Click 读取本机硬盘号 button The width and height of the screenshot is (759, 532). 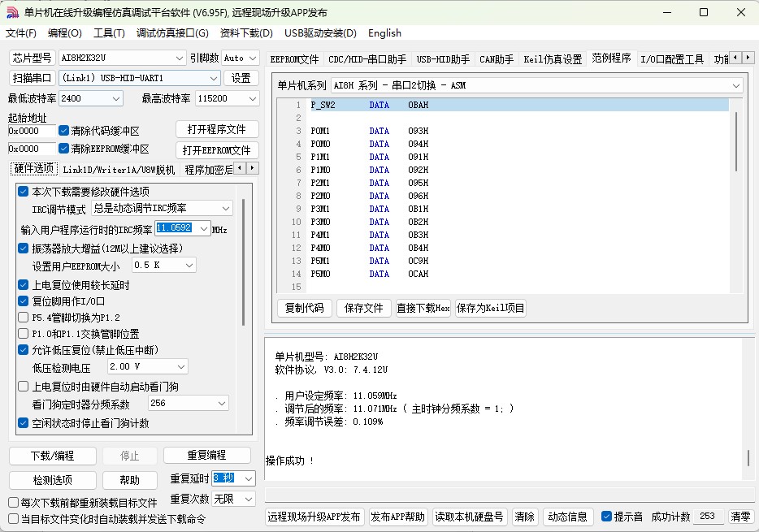[469, 517]
